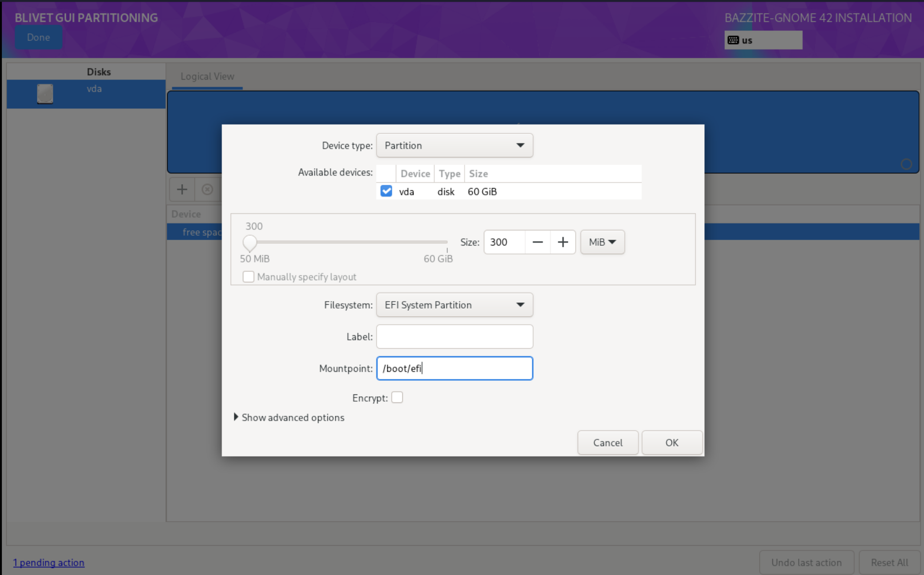Click the Done button
The image size is (924, 575).
point(38,37)
